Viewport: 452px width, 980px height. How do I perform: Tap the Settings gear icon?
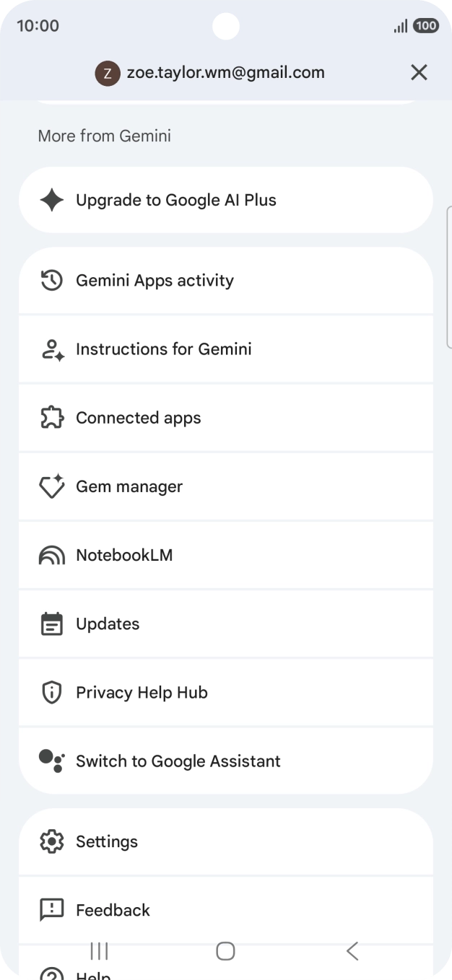coord(52,841)
